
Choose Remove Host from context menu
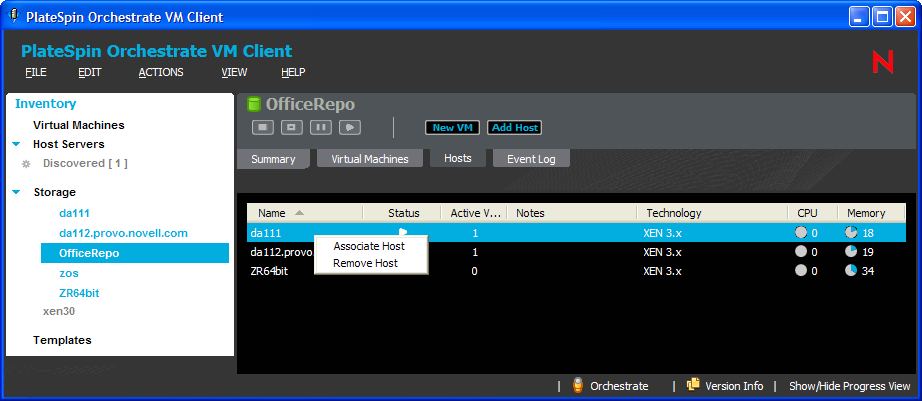tap(366, 263)
